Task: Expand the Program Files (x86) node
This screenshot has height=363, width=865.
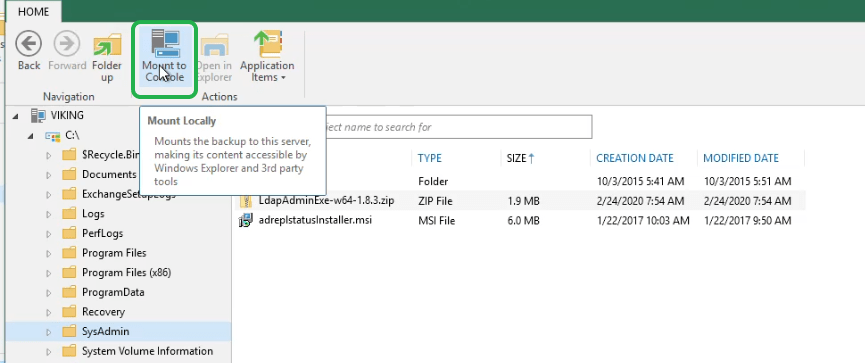Action: (x=49, y=273)
